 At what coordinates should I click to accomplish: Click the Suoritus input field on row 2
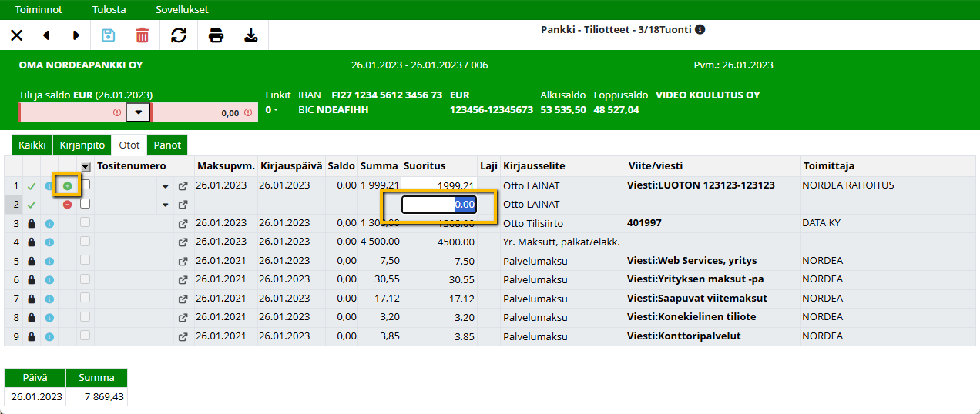439,205
